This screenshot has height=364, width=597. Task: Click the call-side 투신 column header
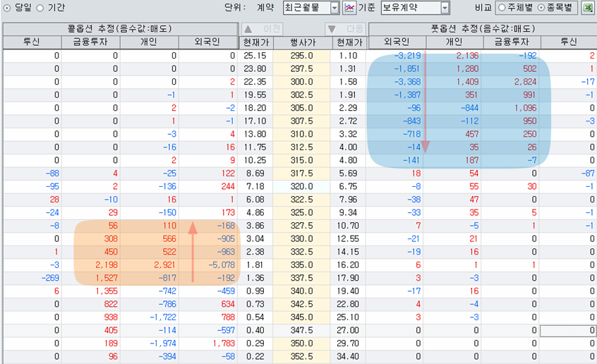pos(31,42)
